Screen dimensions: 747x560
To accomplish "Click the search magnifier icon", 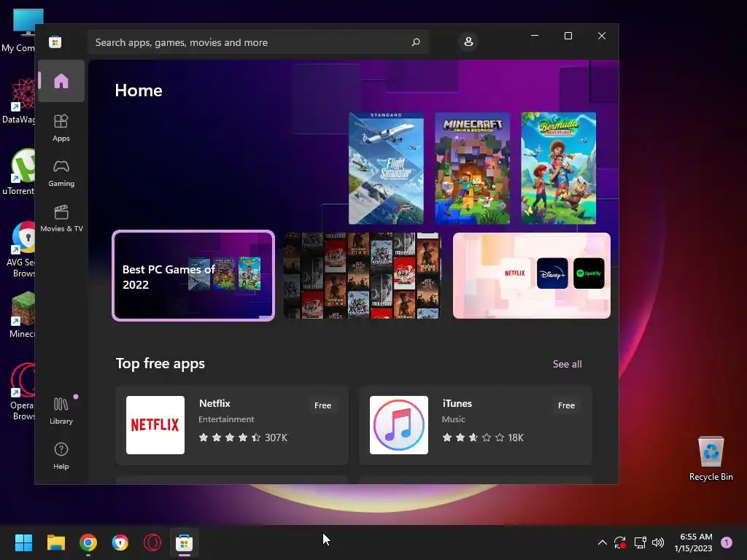I will click(x=415, y=42).
